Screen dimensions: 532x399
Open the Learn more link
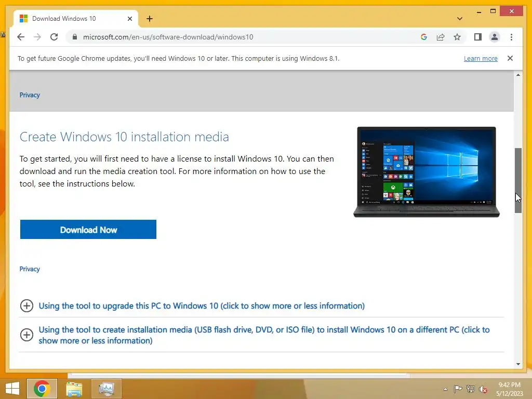coord(481,58)
